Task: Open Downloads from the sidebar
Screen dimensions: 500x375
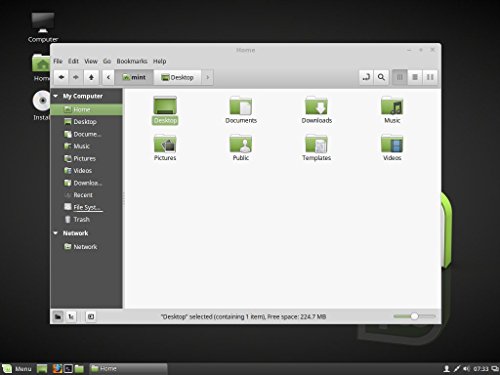Action: tap(87, 183)
